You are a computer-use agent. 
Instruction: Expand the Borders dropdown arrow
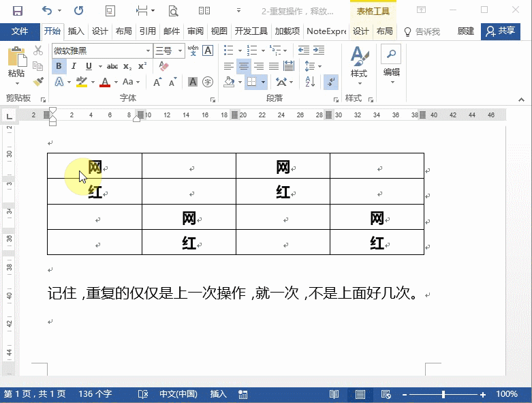(263, 82)
